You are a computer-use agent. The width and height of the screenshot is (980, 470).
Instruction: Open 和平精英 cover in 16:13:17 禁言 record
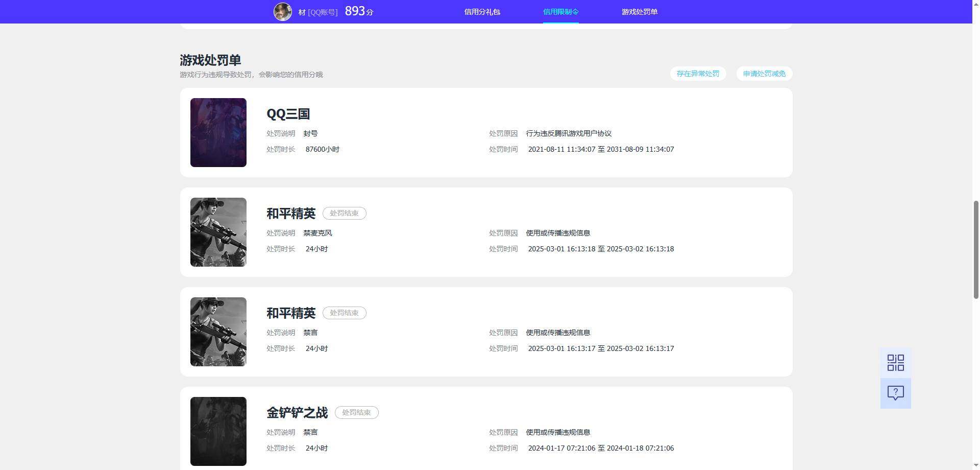218,332
